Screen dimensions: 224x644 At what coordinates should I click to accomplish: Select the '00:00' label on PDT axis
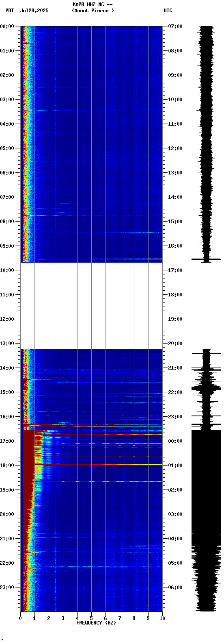pyautogui.click(x=7, y=26)
